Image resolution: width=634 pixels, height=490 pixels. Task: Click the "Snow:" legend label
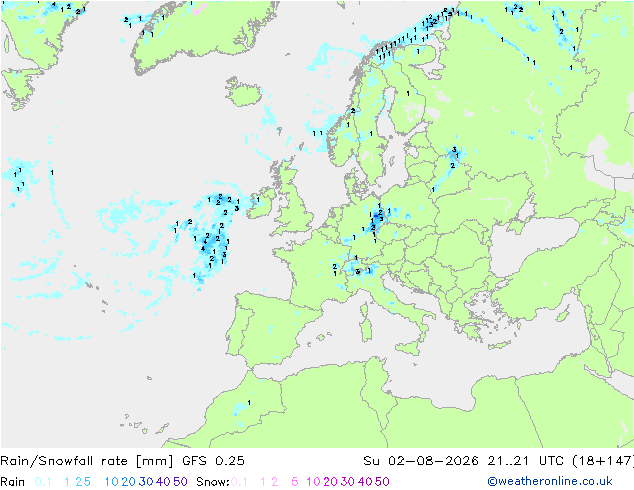tap(213, 482)
